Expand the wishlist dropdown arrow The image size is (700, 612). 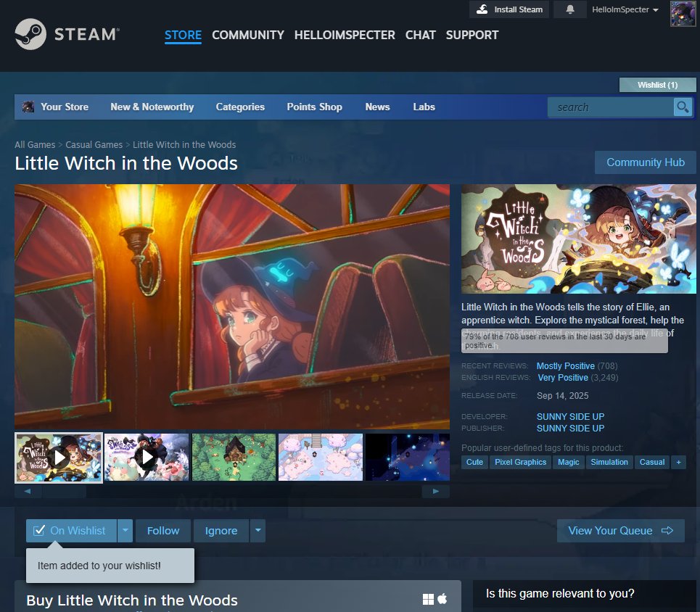point(125,531)
